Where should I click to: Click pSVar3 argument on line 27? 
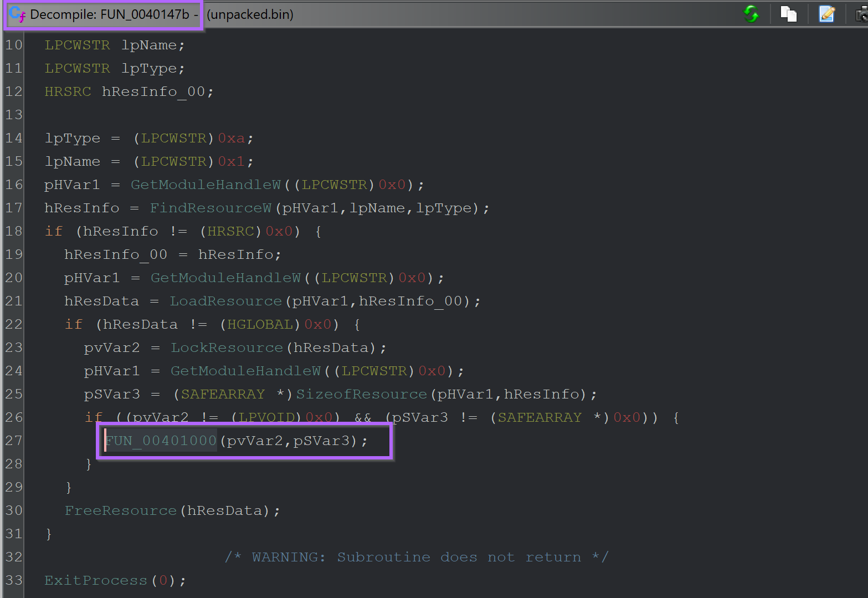(321, 441)
